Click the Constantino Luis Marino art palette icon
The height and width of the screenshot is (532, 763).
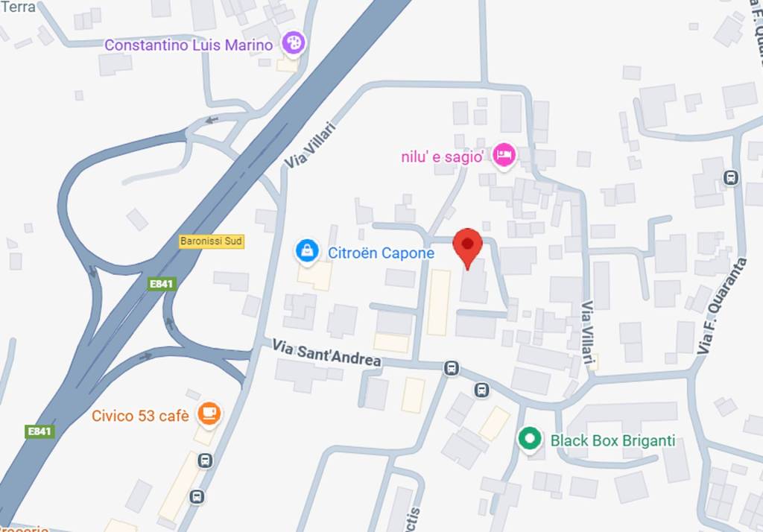click(294, 43)
